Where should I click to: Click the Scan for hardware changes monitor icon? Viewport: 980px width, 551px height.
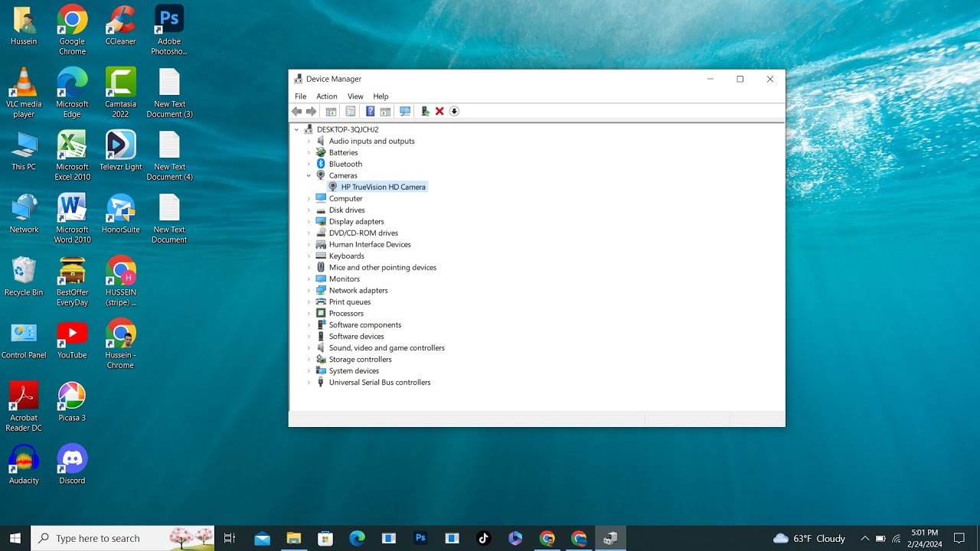(x=405, y=112)
